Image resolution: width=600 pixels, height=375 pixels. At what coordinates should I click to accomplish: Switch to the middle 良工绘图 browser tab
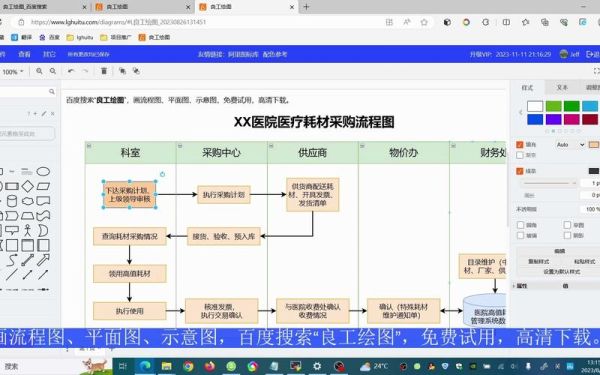click(x=142, y=7)
